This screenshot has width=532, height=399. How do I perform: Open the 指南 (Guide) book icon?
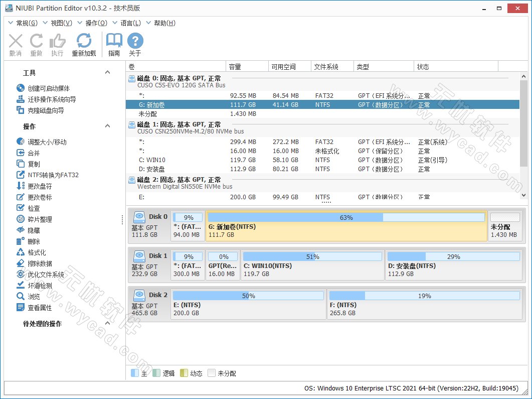click(x=114, y=45)
